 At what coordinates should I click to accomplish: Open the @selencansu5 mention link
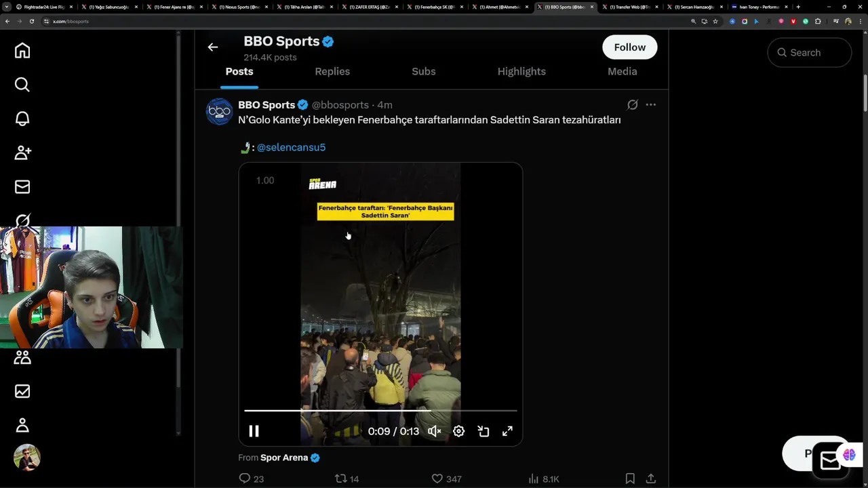(291, 147)
